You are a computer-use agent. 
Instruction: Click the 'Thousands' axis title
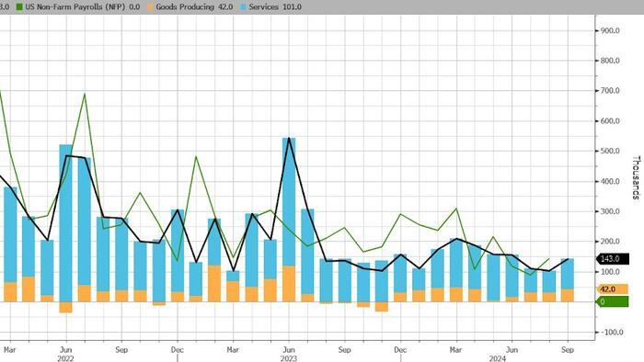coord(637,177)
